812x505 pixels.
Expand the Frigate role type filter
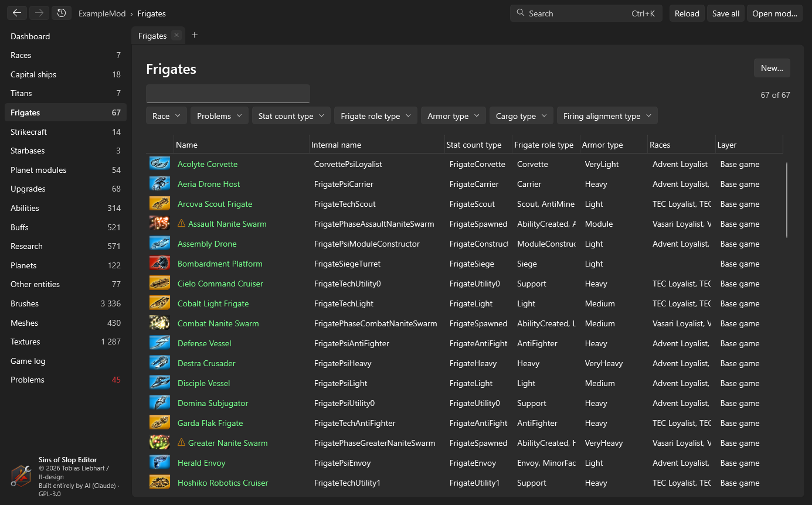pos(376,116)
